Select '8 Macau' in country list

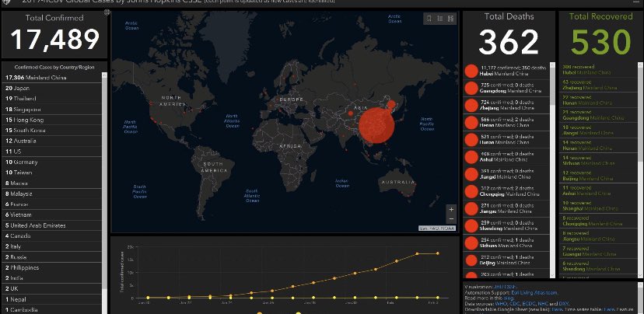[x=52, y=183]
